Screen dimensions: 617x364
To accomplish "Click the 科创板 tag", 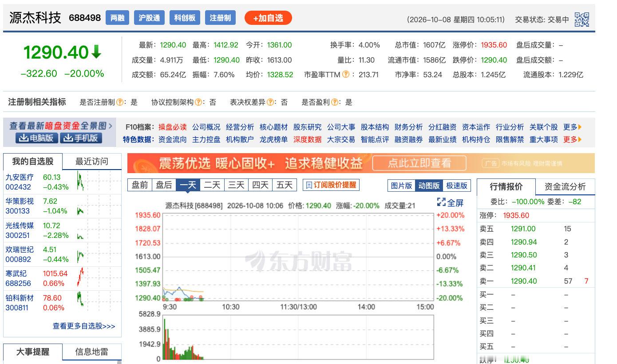I will 185,18.
